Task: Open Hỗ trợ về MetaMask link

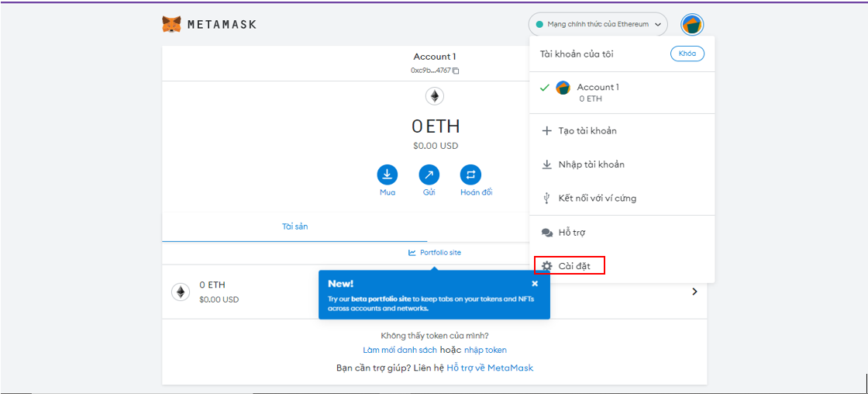Action: [x=490, y=368]
